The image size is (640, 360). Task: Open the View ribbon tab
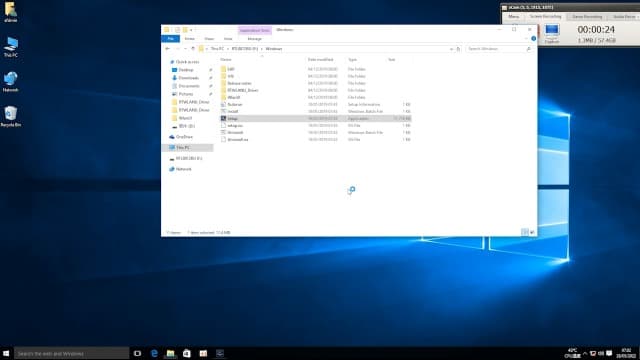pyautogui.click(x=228, y=39)
